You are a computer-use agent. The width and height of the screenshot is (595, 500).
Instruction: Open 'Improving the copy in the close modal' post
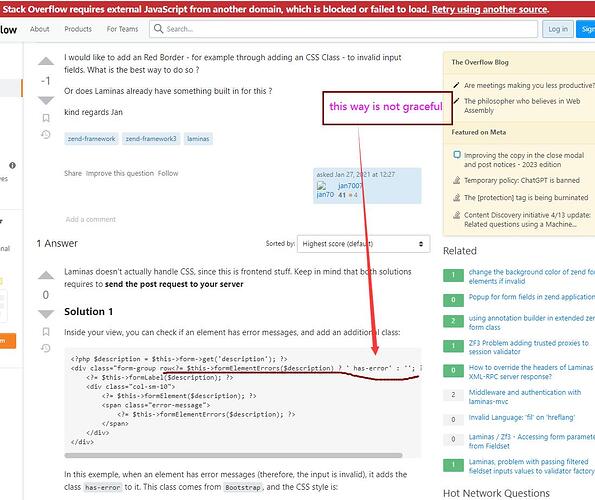[x=524, y=160]
